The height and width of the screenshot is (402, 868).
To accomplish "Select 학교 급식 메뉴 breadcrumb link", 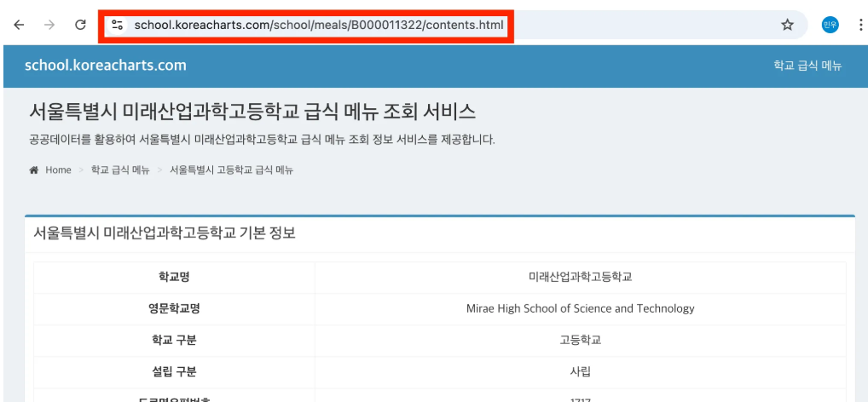I will [x=120, y=170].
